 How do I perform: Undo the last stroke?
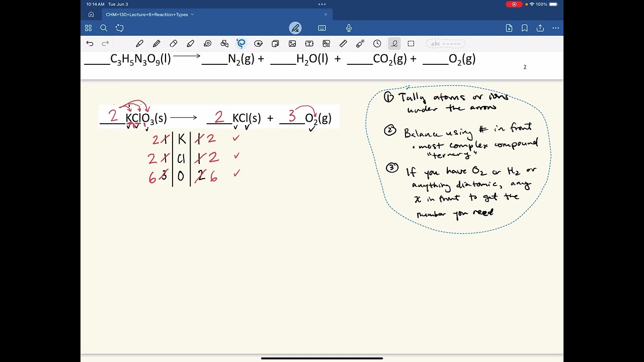click(x=90, y=44)
